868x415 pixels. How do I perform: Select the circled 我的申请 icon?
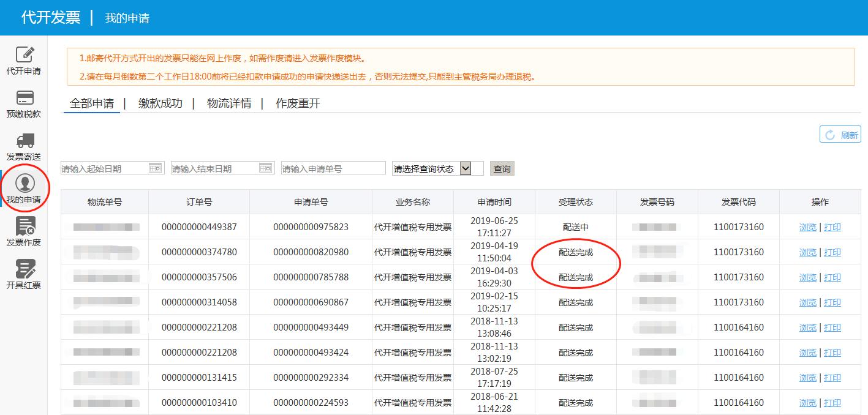[x=25, y=187]
